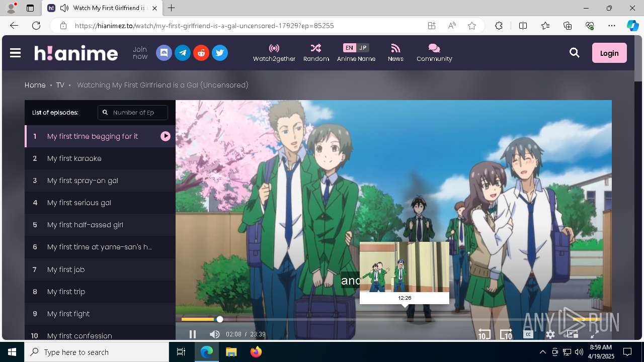This screenshot has width=644, height=362.
Task: Select episode 2 My first karaoke
Action: pos(100,158)
